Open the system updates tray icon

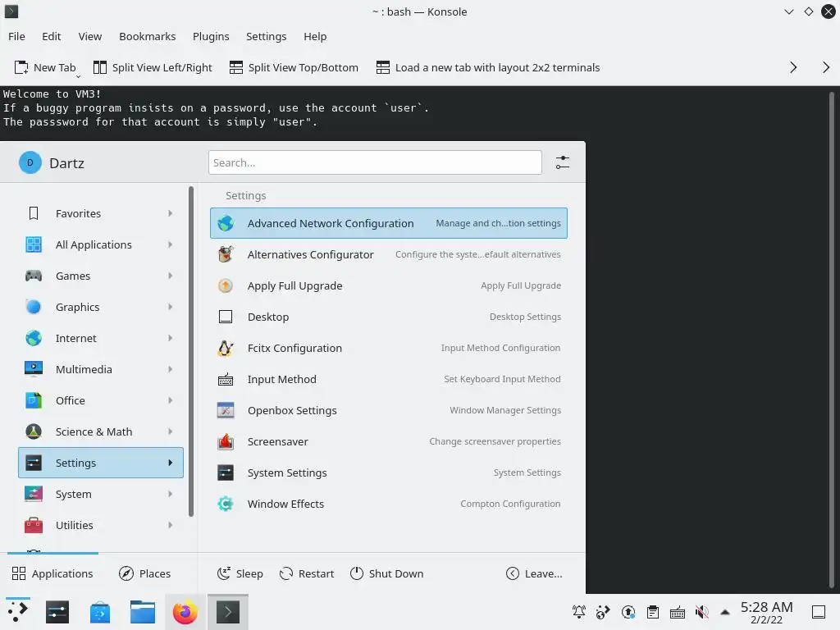point(628,612)
